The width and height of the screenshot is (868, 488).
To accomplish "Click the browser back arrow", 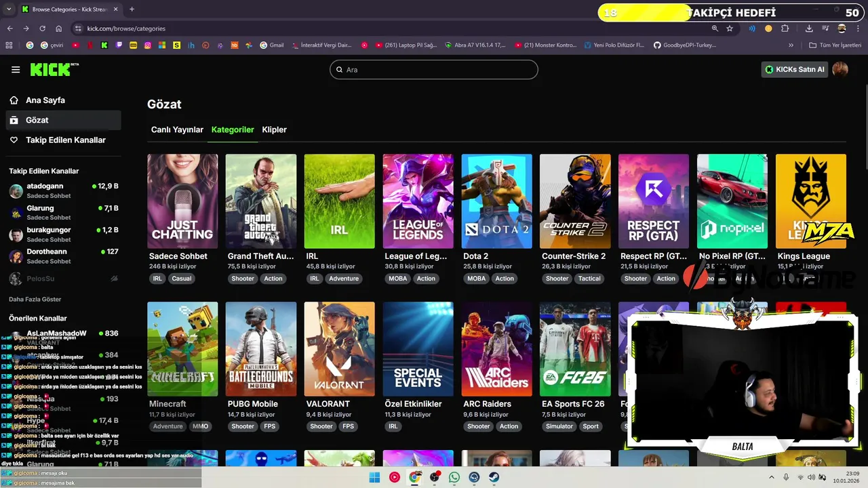I will coord(9,28).
